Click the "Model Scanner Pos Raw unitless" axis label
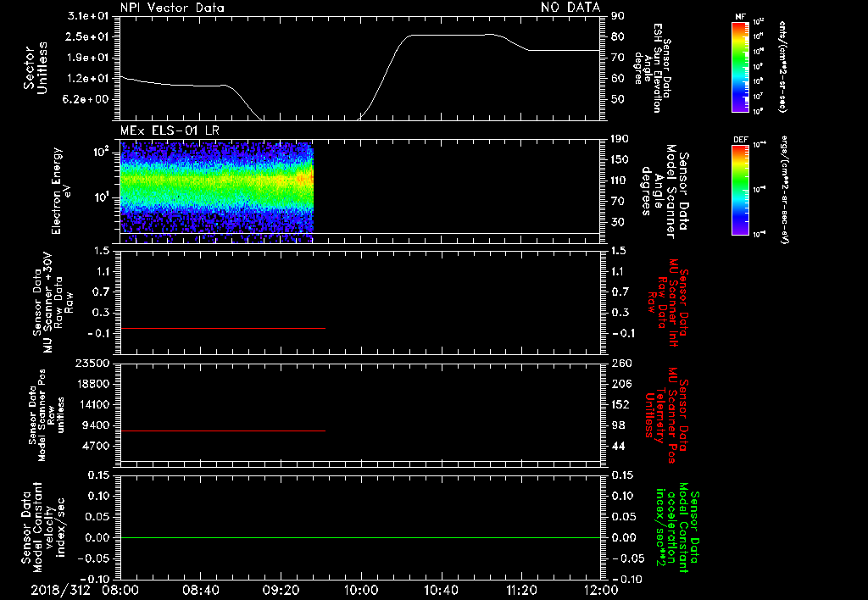Screen dimensions: 868x600 (47, 415)
